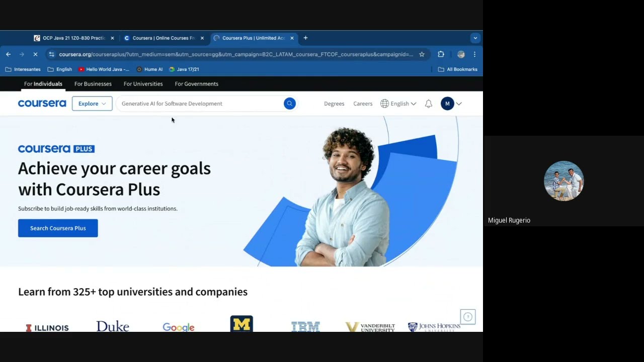This screenshot has height=362, width=644.
Task: Click the Duke logo
Action: [x=113, y=327]
